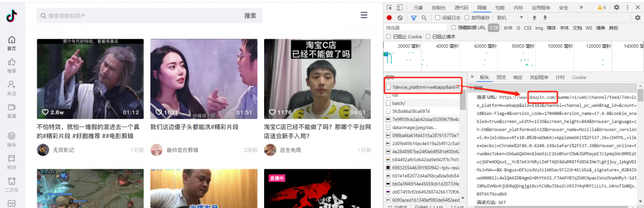The image size is (644, 208).
Task: Click the Douyin logo in the sidebar
Action: [12, 16]
